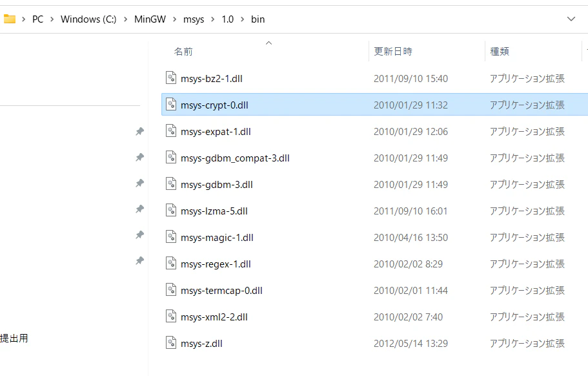Click the type cell of msys-z.dll

click(527, 343)
